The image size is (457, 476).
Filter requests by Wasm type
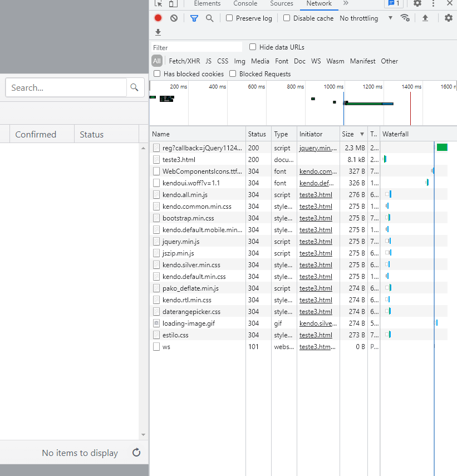[x=335, y=61]
